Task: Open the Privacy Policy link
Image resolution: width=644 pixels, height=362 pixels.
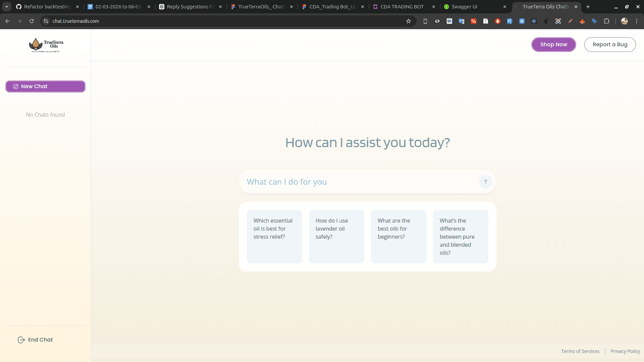Action: [x=625, y=351]
